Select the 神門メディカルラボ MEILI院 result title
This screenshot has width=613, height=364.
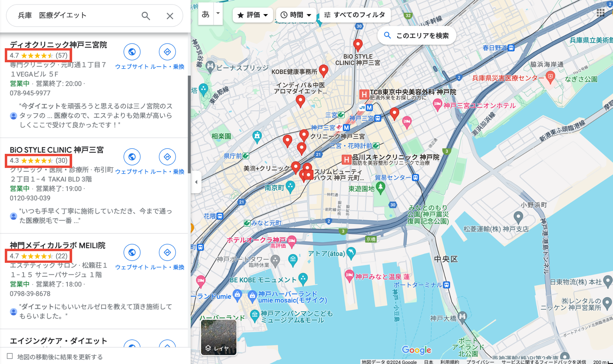57,245
